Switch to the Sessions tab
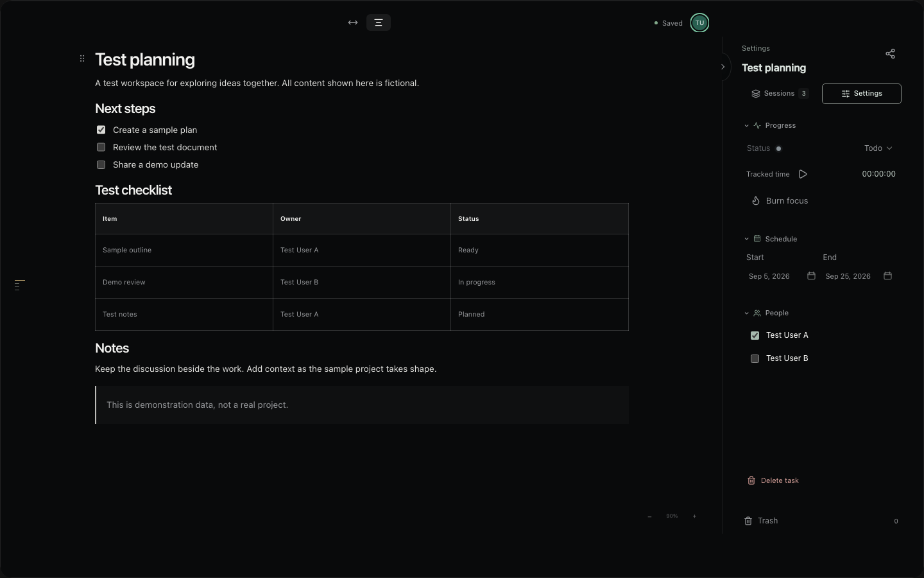Image resolution: width=924 pixels, height=578 pixels. pyautogui.click(x=780, y=94)
